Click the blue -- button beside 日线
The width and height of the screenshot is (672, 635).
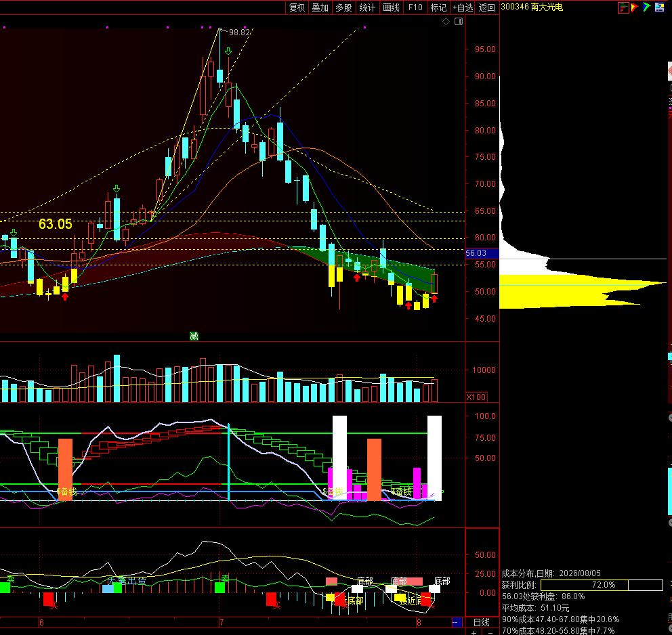click(457, 622)
